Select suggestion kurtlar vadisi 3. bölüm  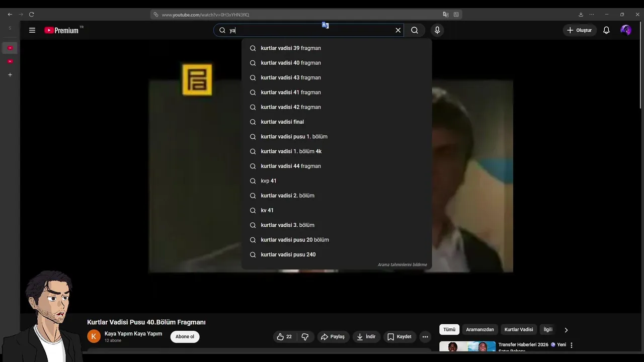tap(337, 225)
